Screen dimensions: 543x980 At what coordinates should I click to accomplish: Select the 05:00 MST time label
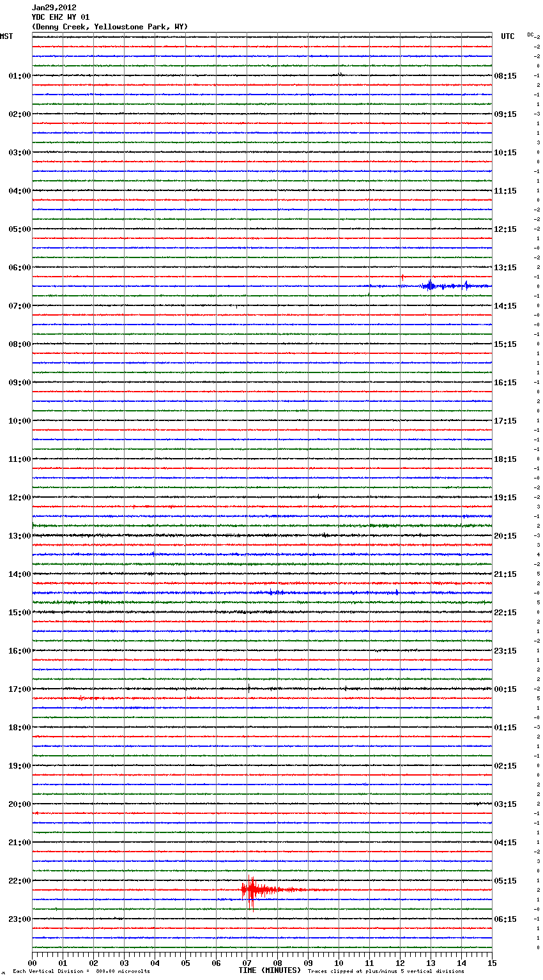pyautogui.click(x=20, y=229)
